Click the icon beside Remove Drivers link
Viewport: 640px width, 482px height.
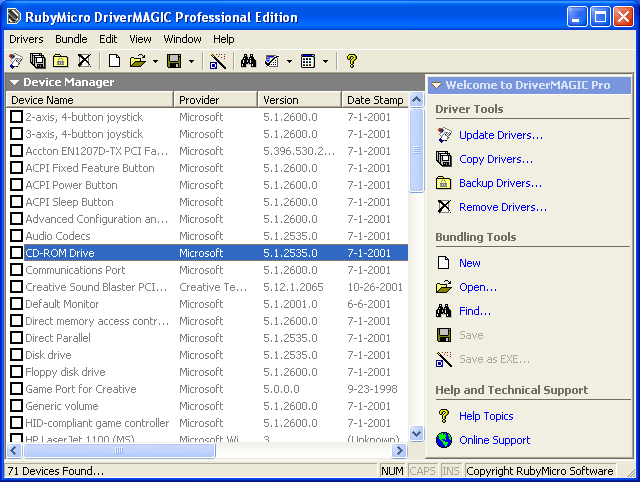pos(444,207)
